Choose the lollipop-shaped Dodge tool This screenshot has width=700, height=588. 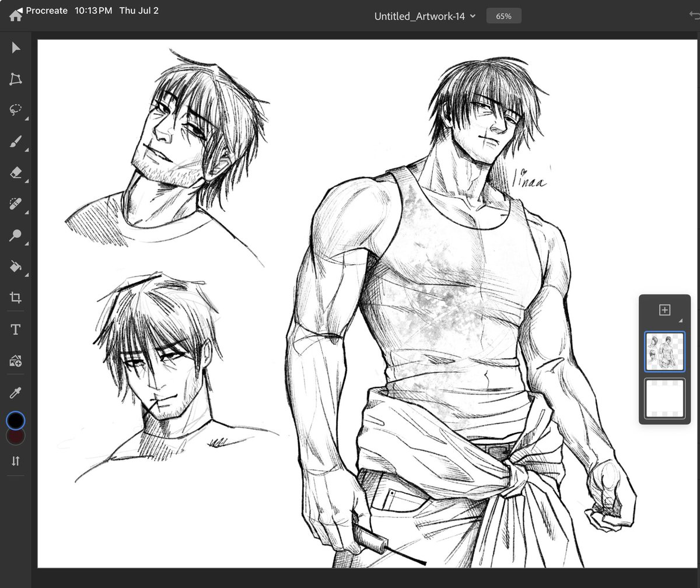click(16, 235)
